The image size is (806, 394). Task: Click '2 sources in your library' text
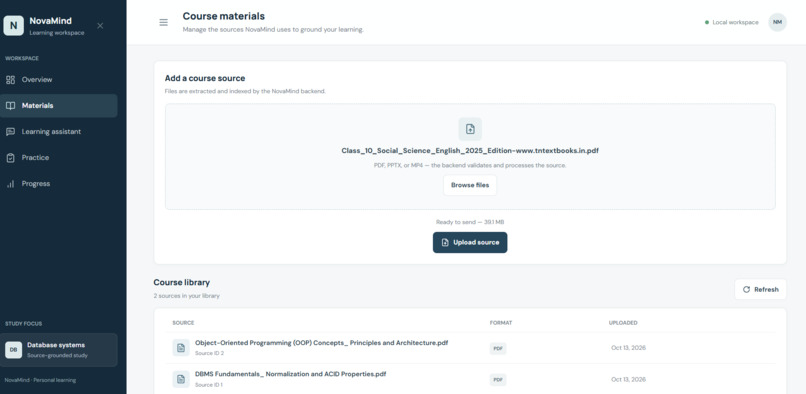(x=186, y=296)
